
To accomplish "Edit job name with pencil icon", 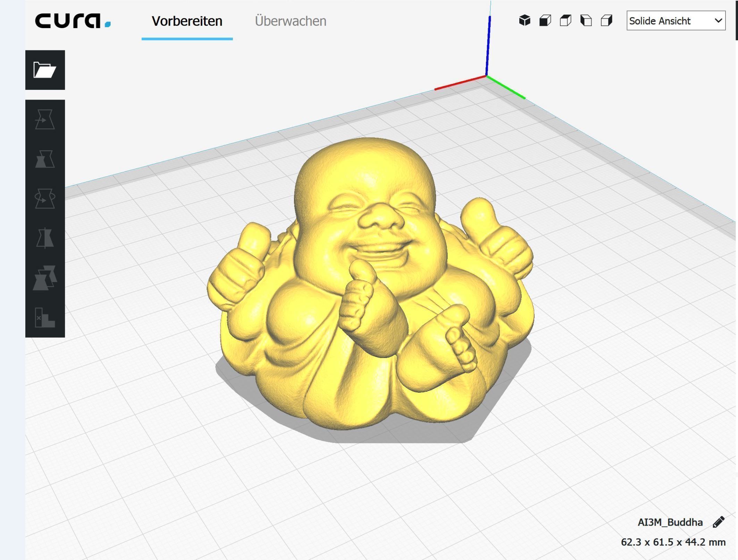I will coord(718,522).
